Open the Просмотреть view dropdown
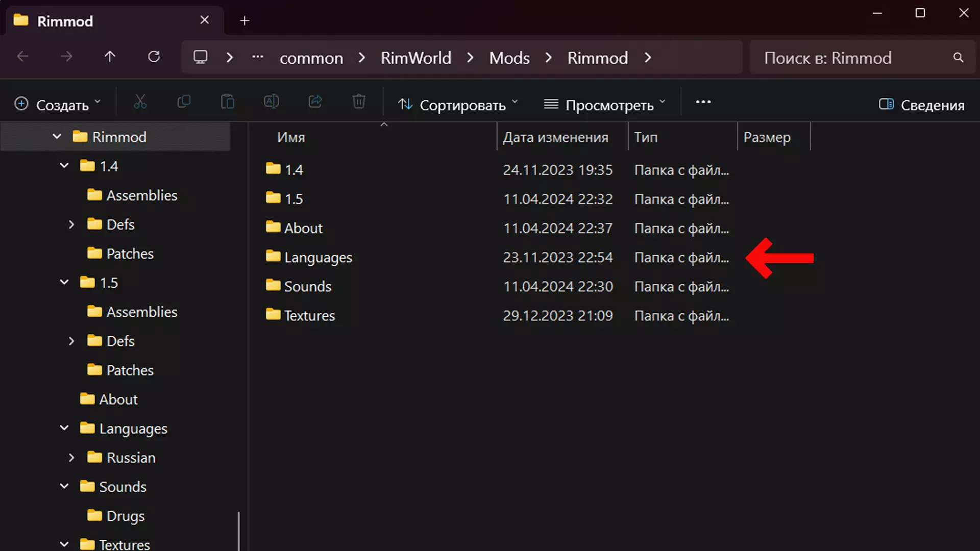This screenshot has height=551, width=980. pos(605,105)
